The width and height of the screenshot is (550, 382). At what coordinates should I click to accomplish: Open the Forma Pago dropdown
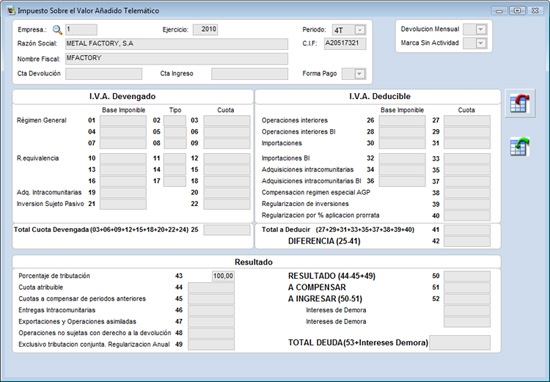(x=359, y=74)
